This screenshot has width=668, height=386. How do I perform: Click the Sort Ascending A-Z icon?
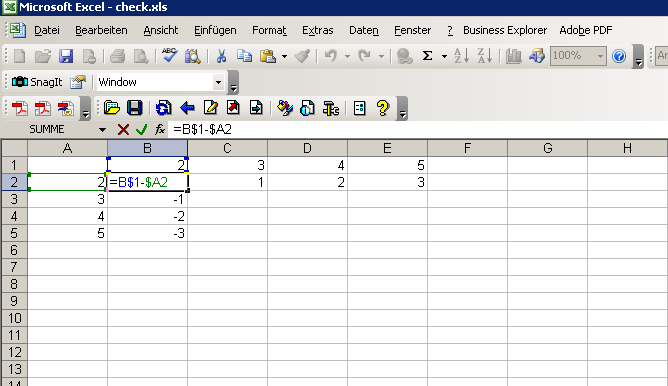pos(461,56)
